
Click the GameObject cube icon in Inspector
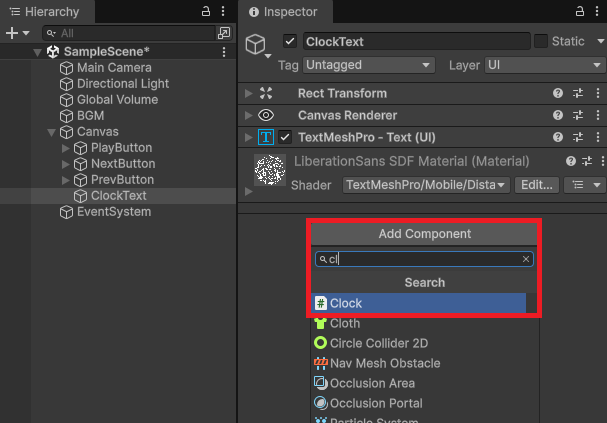click(x=257, y=46)
